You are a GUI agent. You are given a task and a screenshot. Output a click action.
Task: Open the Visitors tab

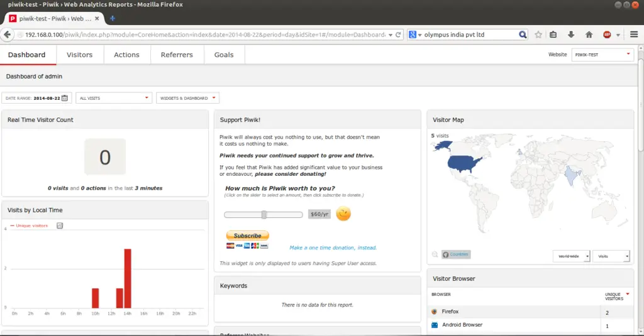(80, 55)
